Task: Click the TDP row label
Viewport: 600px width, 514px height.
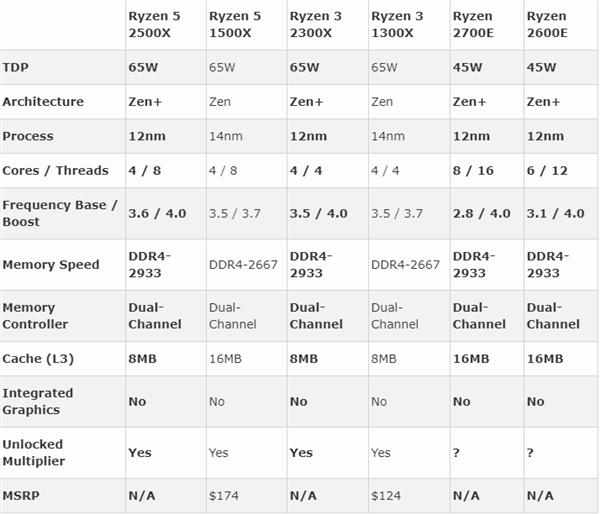Action: (x=15, y=67)
